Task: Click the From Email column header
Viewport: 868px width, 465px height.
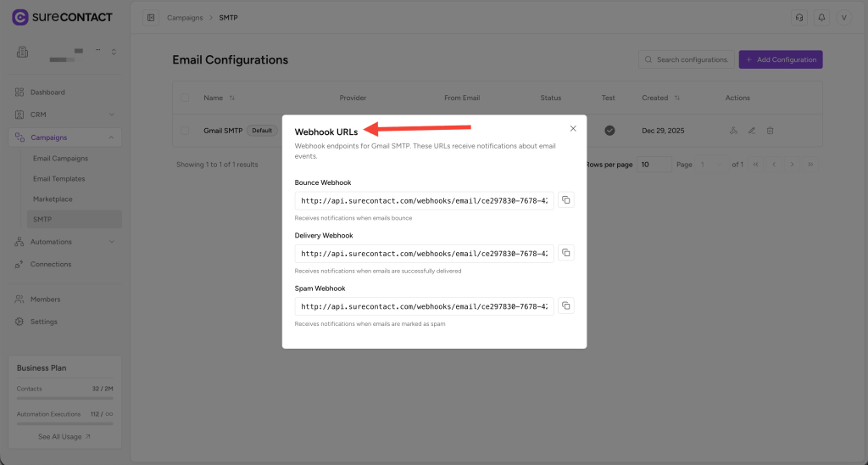Action: click(x=462, y=98)
